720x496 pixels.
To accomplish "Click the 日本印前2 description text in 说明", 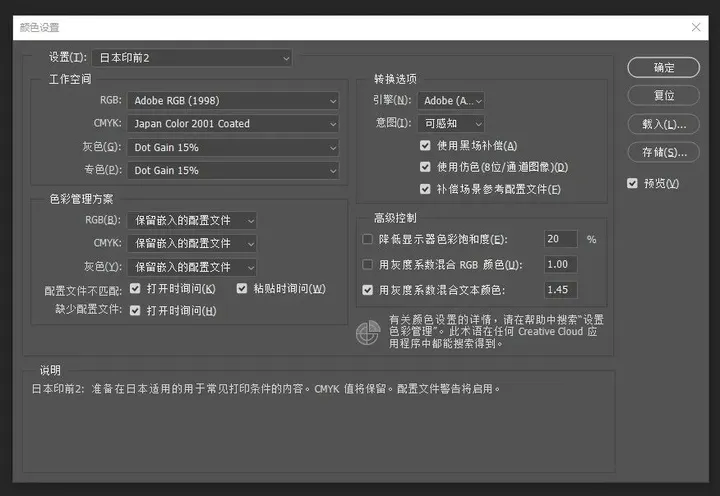I will point(266,389).
